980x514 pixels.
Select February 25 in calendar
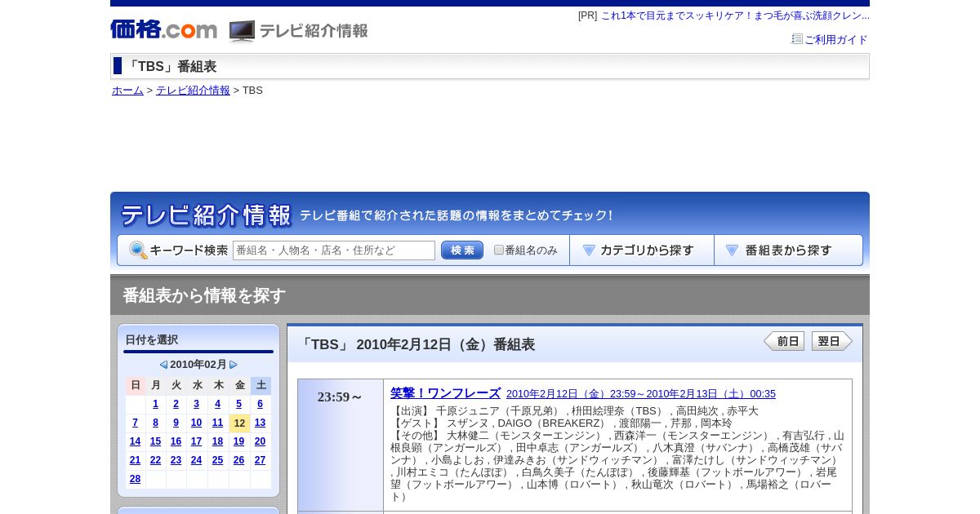218,460
